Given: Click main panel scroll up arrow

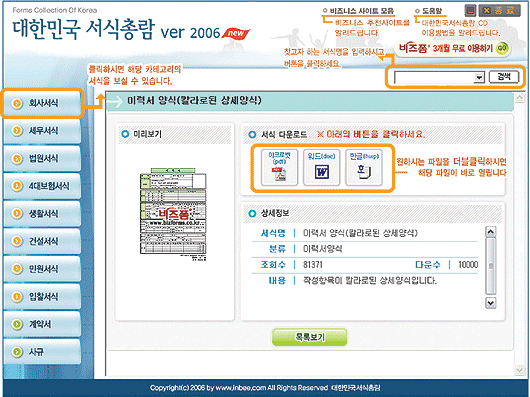Looking at the screenshot, I should 519,98.
